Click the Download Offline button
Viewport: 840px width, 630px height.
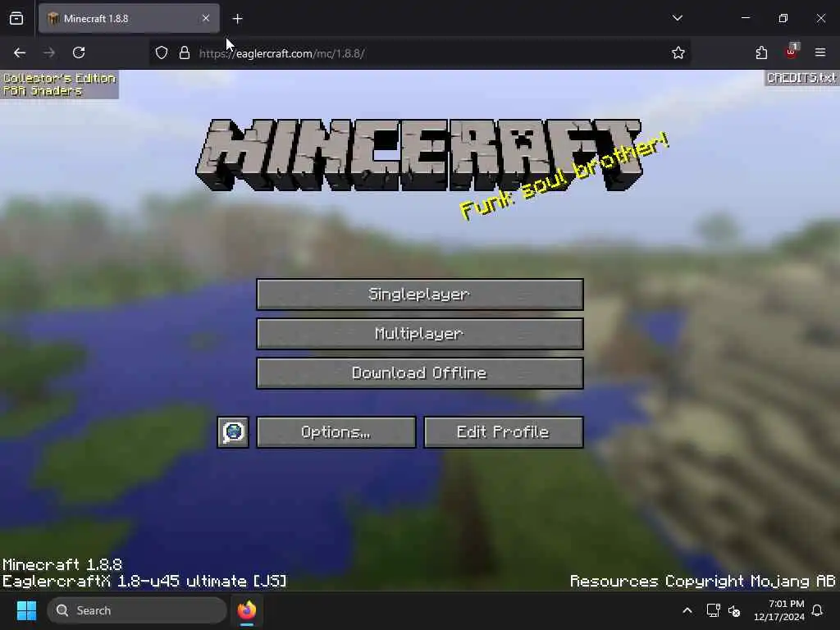pyautogui.click(x=419, y=373)
